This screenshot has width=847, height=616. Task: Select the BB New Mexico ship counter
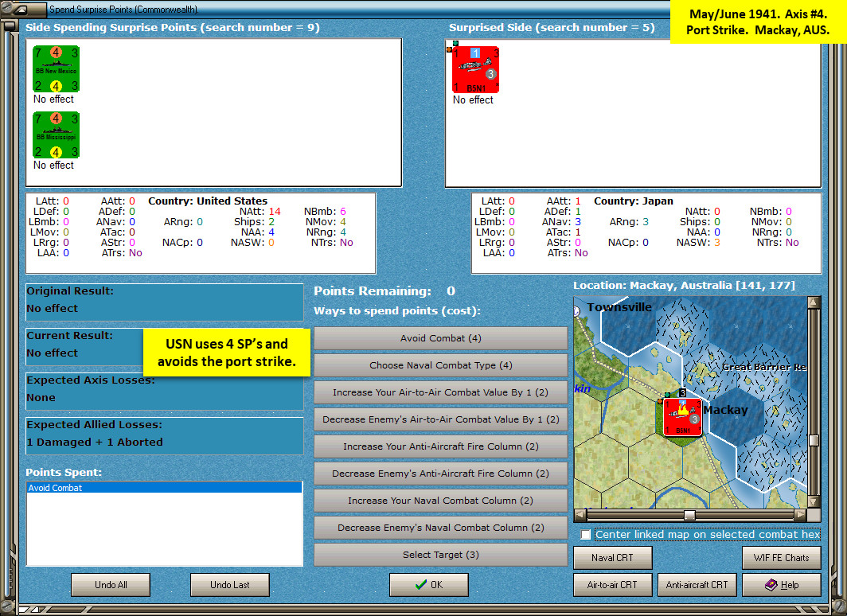point(57,69)
